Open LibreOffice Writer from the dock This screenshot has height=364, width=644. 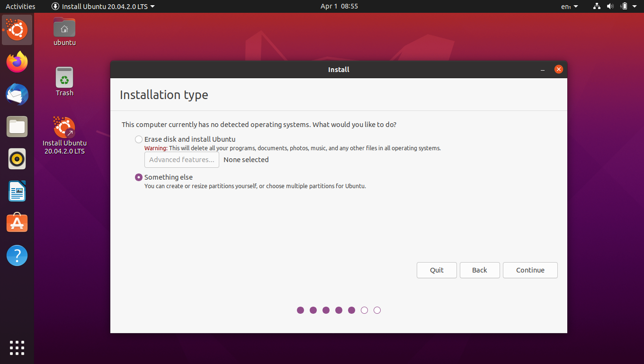[17, 191]
